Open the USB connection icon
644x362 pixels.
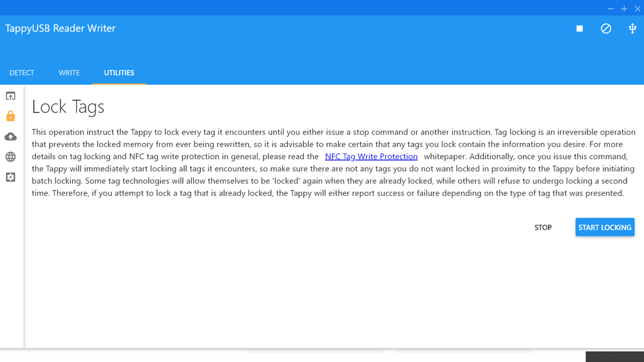(x=632, y=28)
